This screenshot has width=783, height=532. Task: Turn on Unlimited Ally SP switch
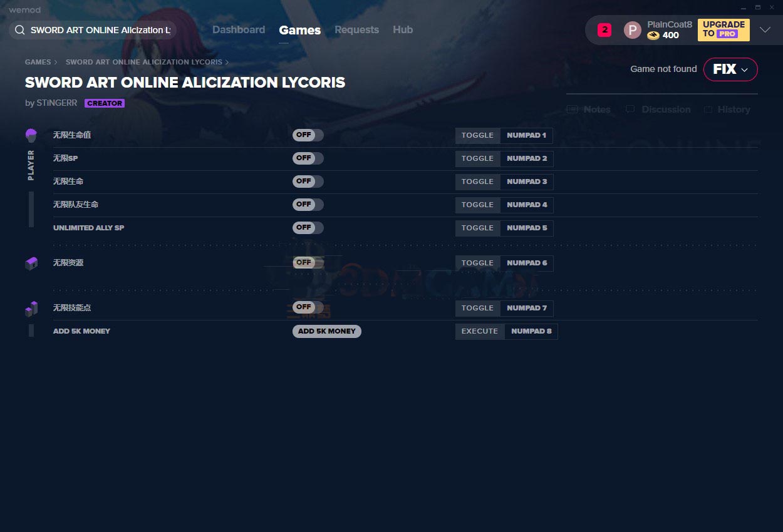tap(308, 228)
